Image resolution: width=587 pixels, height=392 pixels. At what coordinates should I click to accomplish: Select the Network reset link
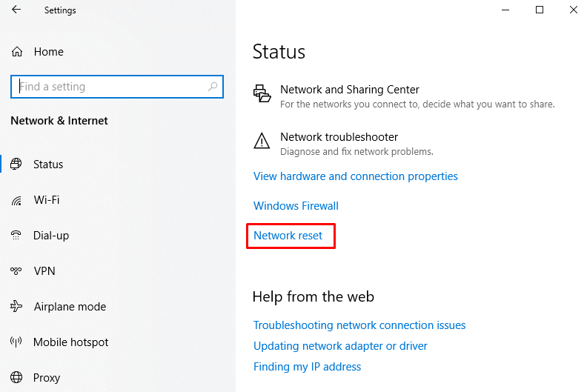click(288, 236)
